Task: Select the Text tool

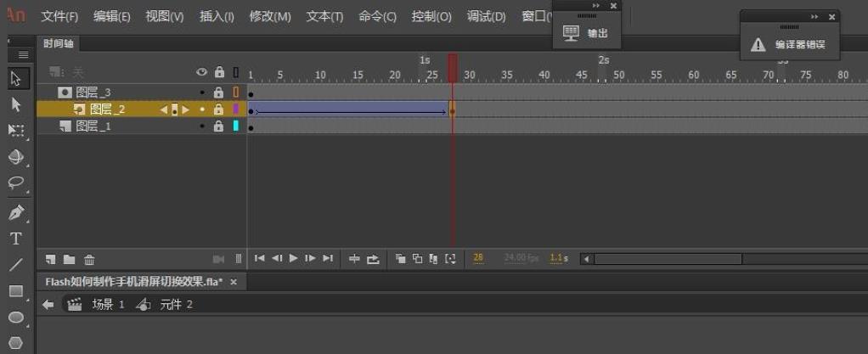Action: pyautogui.click(x=15, y=239)
